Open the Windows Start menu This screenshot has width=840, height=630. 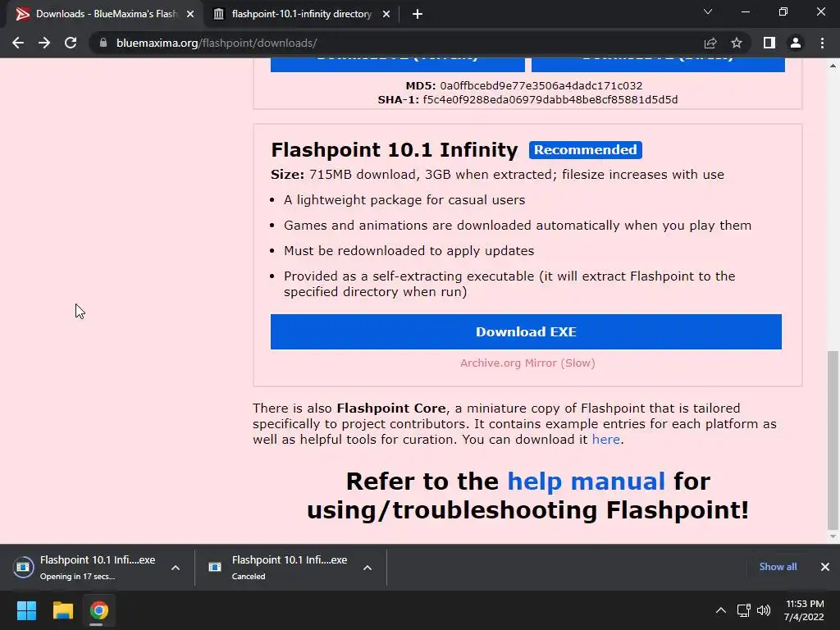click(x=26, y=610)
